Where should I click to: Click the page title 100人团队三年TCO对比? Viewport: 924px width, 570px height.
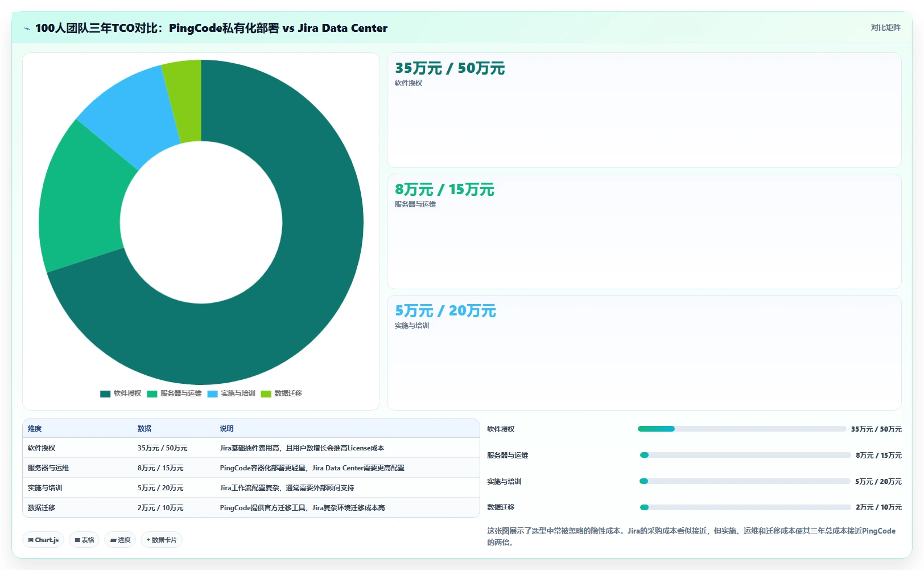coord(211,28)
